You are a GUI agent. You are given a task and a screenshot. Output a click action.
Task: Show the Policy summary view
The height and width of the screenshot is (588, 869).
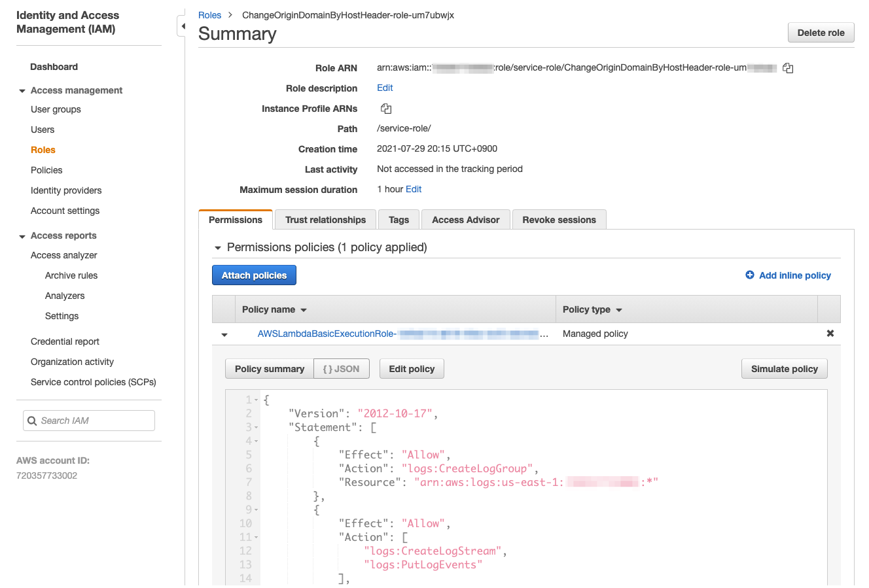[270, 369]
